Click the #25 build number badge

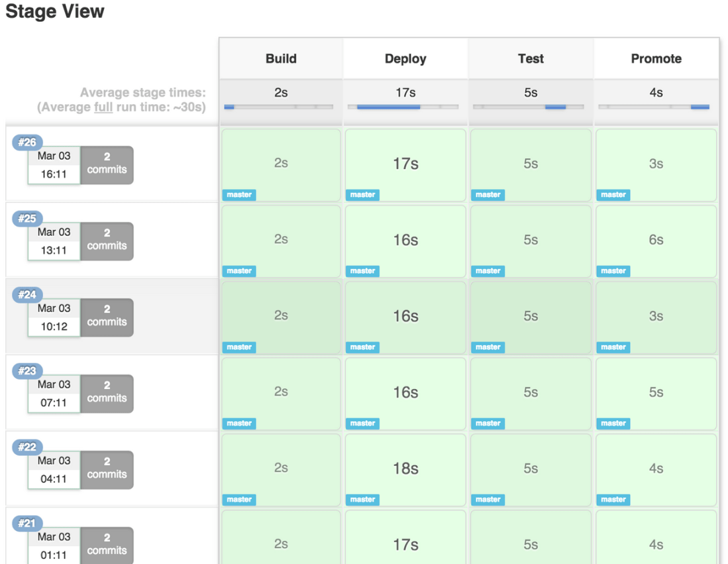point(27,219)
